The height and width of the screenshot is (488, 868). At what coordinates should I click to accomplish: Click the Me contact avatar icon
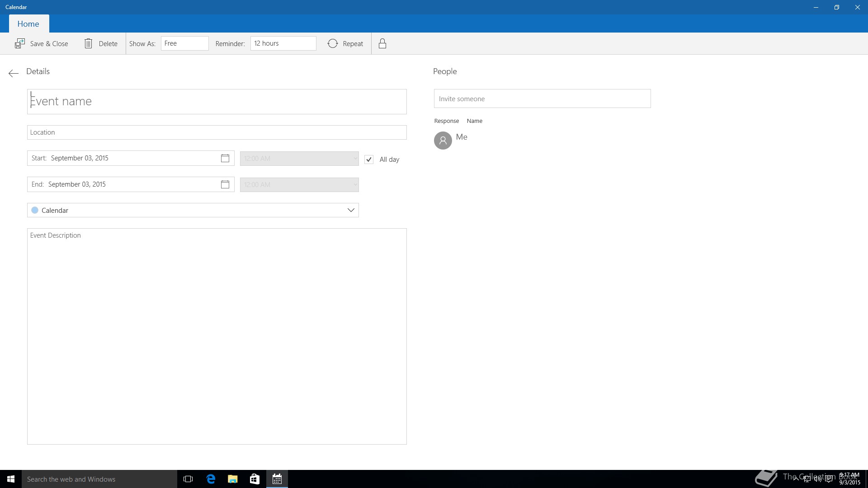443,141
